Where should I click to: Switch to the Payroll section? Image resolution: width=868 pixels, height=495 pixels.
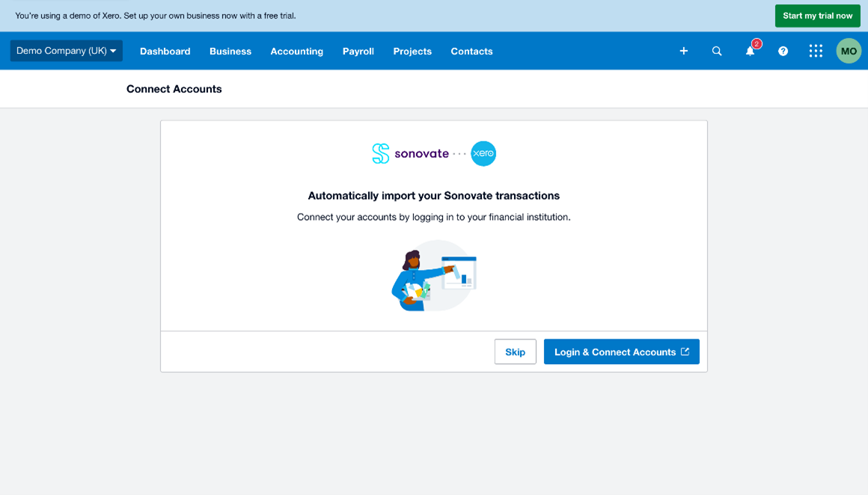[358, 51]
